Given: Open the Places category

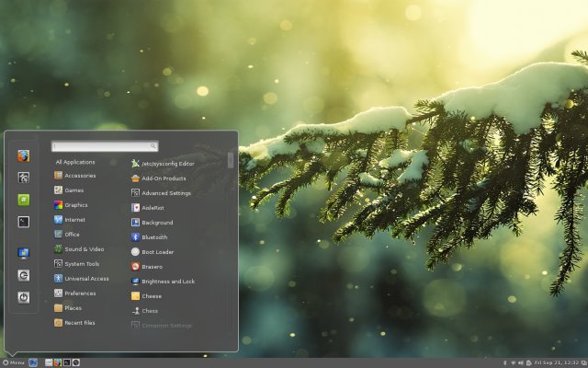Looking at the screenshot, I should (x=68, y=308).
